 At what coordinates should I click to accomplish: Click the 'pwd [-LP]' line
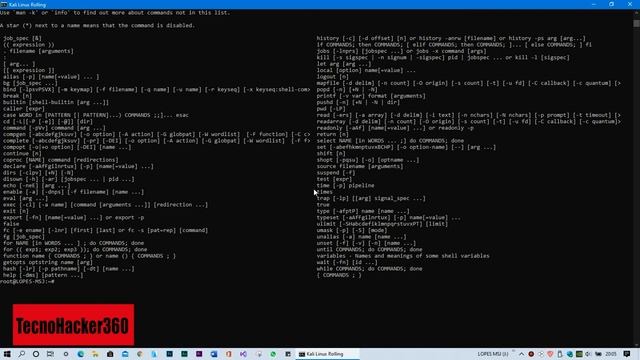coord(331,109)
